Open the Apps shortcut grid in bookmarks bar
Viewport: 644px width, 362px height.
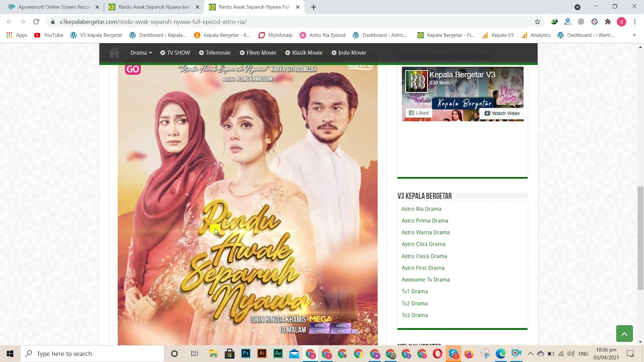click(x=17, y=35)
